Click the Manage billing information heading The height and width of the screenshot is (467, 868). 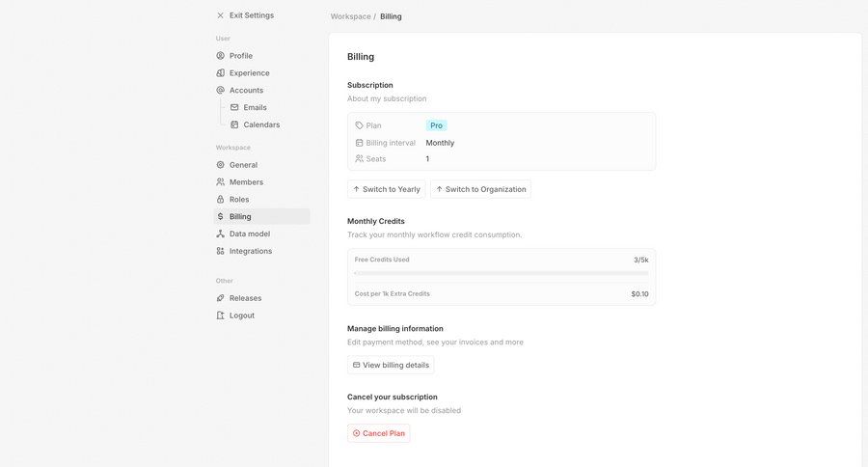(395, 328)
